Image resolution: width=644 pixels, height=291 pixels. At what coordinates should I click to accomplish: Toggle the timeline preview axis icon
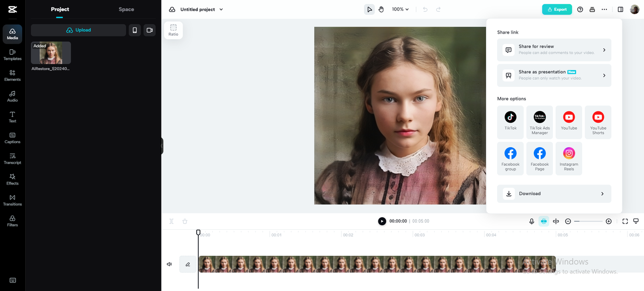pyautogui.click(x=556, y=221)
